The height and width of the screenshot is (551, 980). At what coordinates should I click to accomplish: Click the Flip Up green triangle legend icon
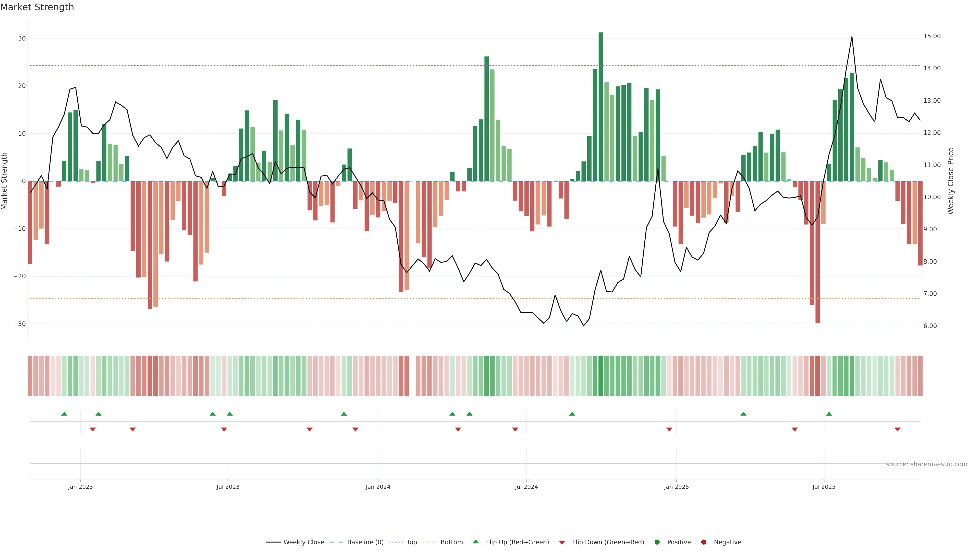tap(475, 542)
